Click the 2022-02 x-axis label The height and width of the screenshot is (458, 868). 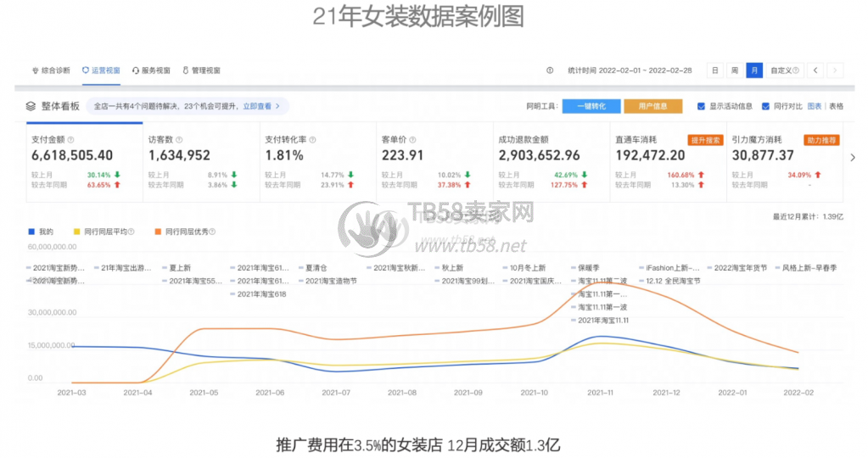[798, 393]
